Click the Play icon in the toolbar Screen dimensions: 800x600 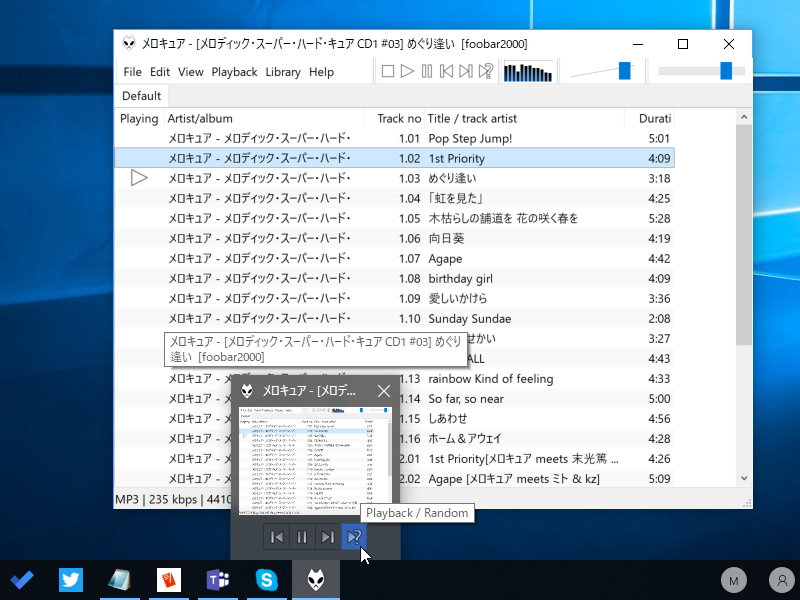click(x=407, y=71)
